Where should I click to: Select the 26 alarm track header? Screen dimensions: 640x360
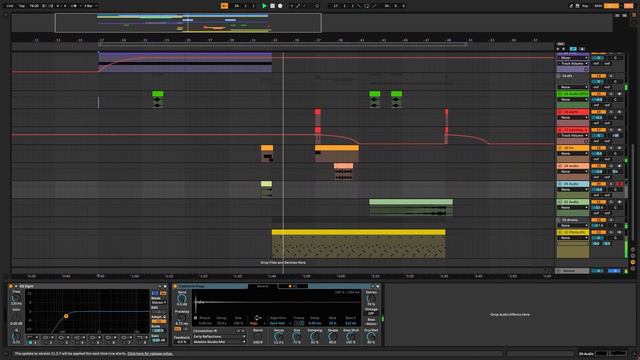tap(573, 112)
